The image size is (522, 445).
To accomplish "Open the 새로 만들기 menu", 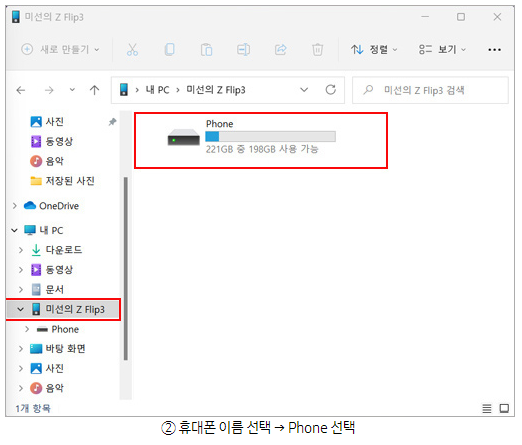I will [x=60, y=50].
